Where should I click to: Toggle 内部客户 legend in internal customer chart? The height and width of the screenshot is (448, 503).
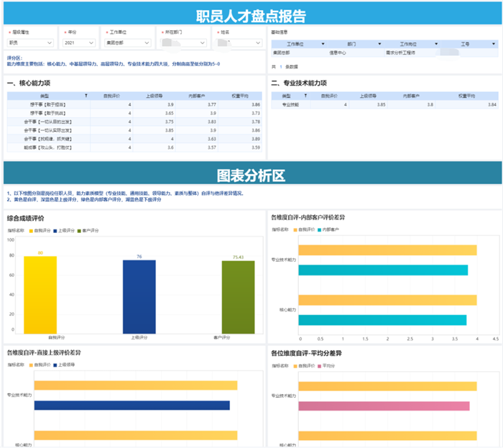click(x=331, y=229)
